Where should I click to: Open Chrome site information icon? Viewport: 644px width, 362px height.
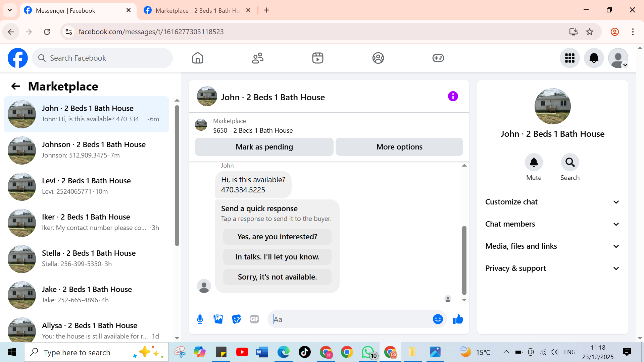point(69,32)
